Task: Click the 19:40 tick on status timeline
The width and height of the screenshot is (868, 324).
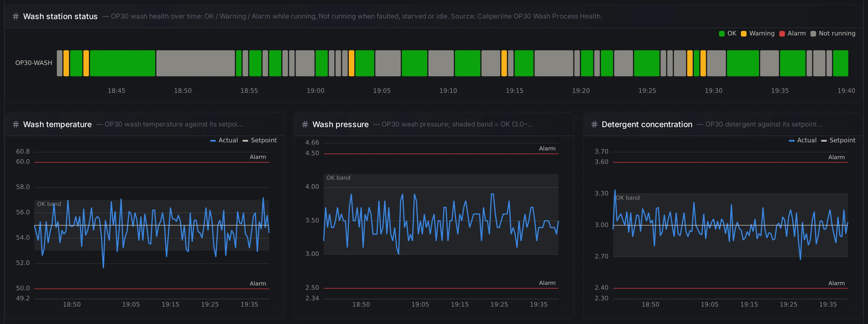Action: (846, 91)
